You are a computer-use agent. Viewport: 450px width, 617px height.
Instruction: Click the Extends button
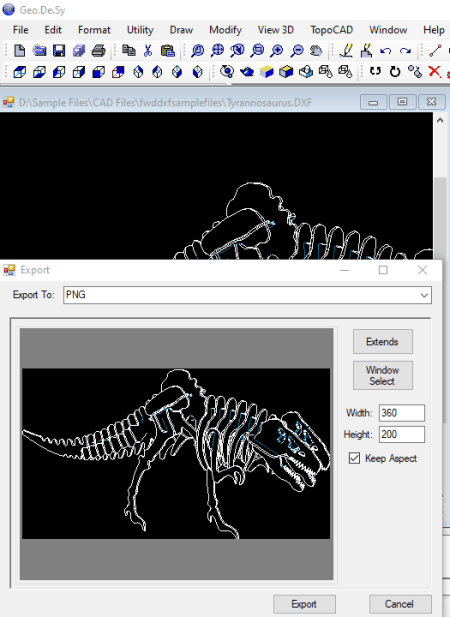(x=383, y=342)
